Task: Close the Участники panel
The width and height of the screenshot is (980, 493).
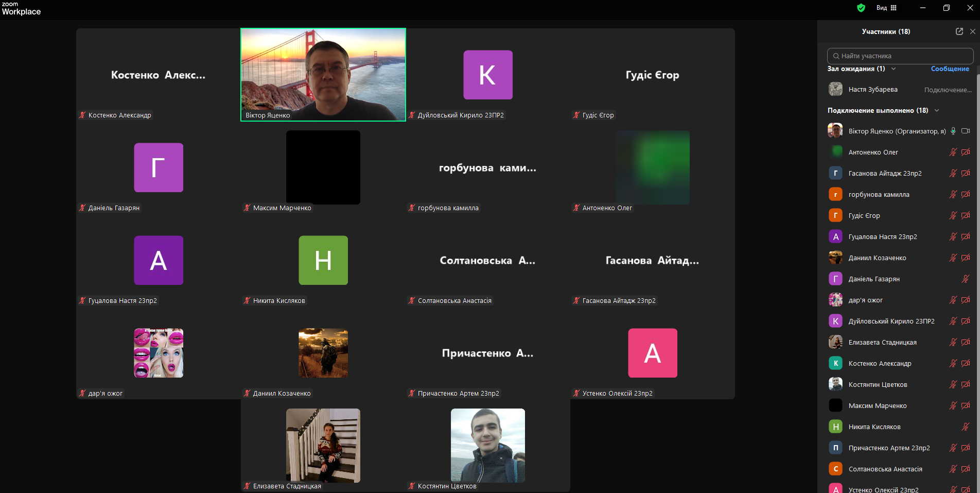Action: (x=973, y=31)
